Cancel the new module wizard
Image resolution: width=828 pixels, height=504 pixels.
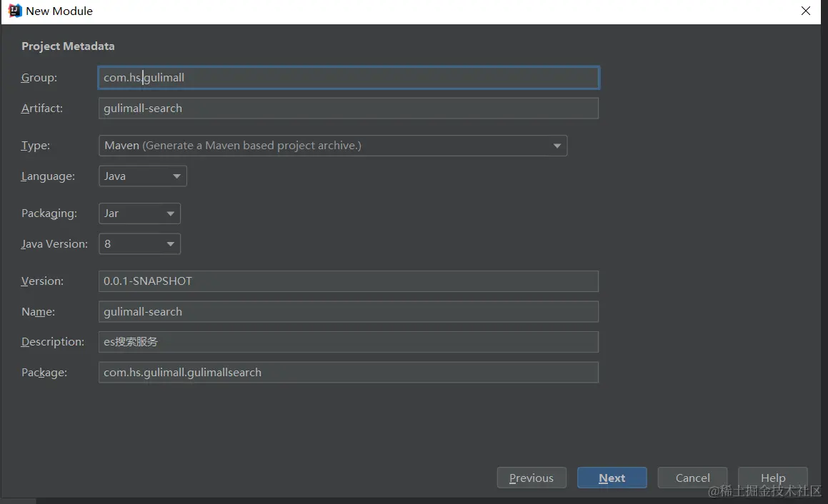click(692, 478)
